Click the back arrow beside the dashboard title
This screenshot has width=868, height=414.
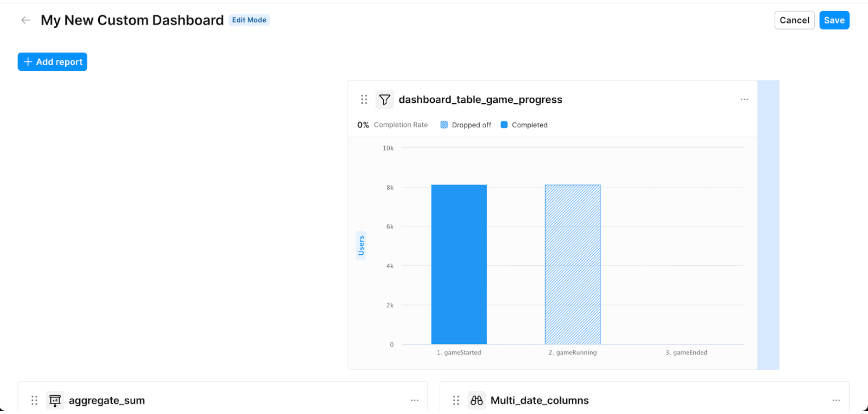26,20
